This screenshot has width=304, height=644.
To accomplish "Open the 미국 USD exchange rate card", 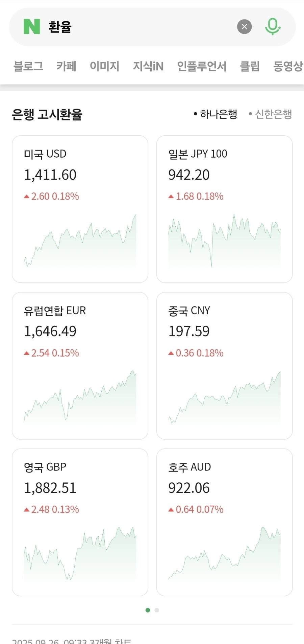I will [80, 209].
